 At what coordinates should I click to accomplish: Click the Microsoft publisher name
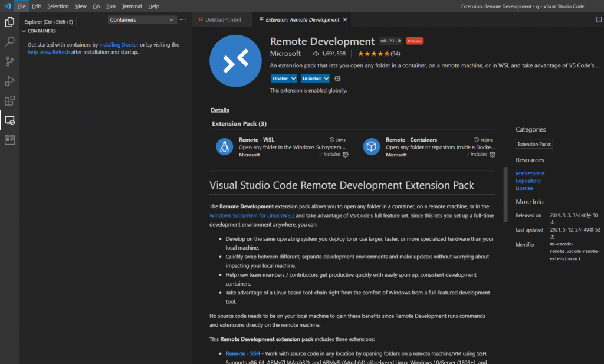pos(285,54)
